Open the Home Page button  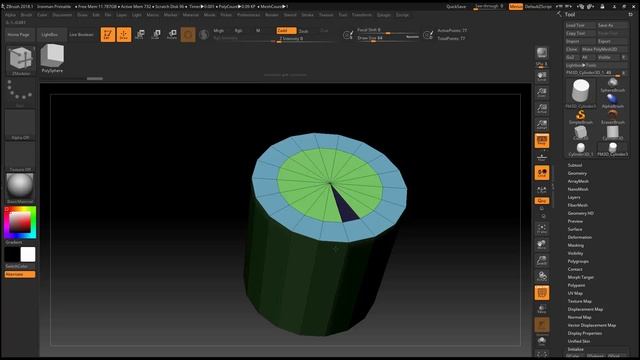click(19, 35)
